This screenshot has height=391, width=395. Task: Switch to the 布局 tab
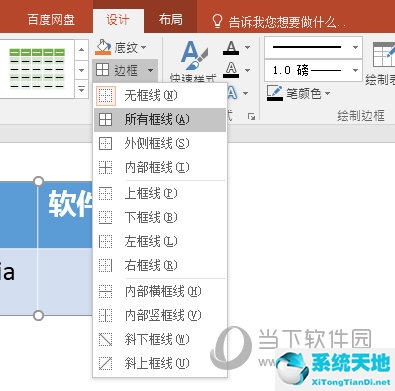[171, 20]
